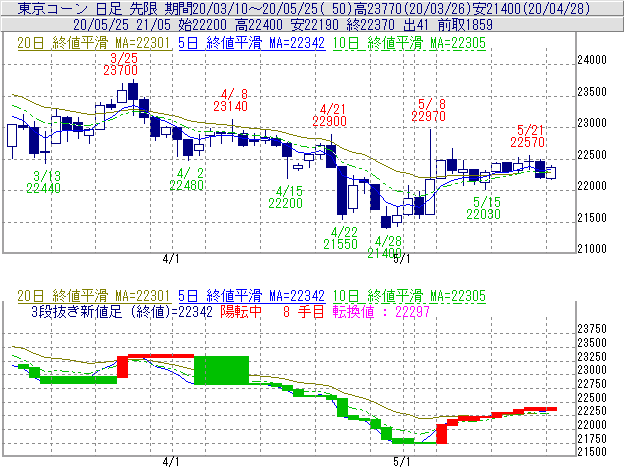Click the daily low 安22190

315,25
